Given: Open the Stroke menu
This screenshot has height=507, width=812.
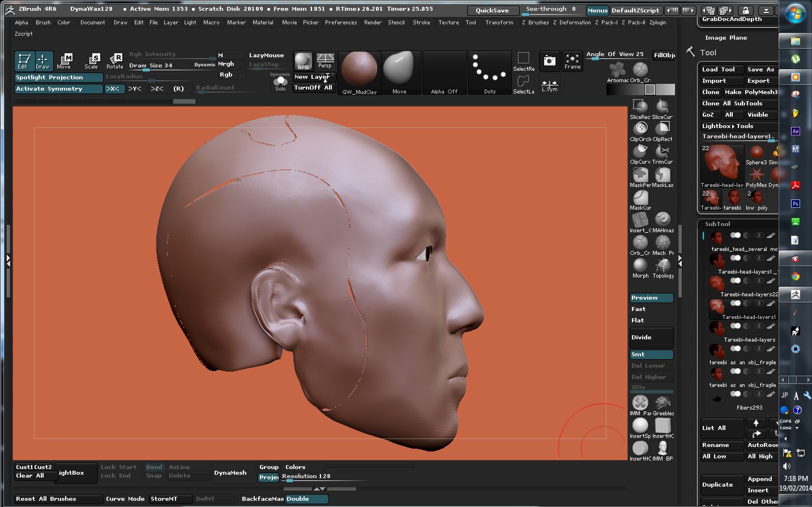Looking at the screenshot, I should (421, 23).
